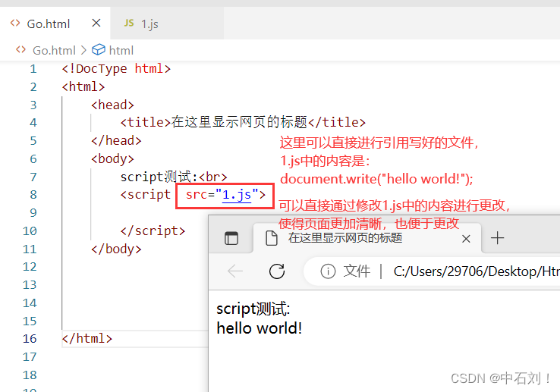
Task: Close the browser tab 在这里显示网页的标题
Action: click(466, 239)
